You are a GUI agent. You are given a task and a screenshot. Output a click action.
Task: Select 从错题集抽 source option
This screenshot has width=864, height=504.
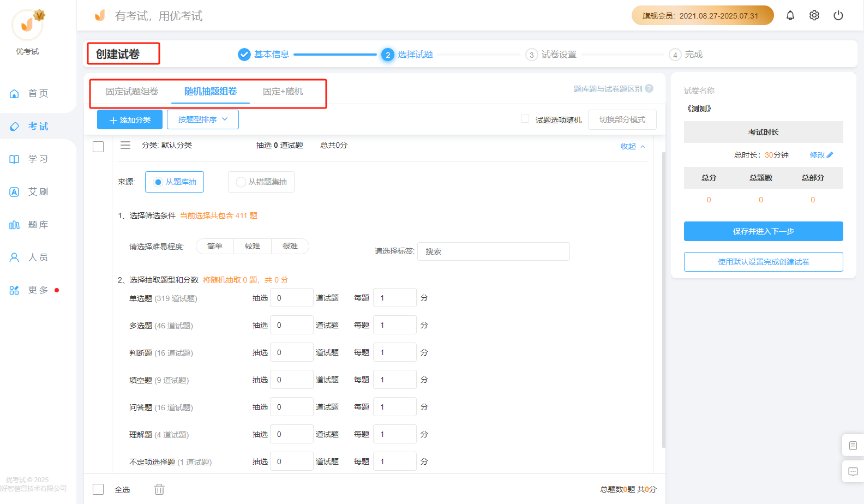click(x=261, y=182)
